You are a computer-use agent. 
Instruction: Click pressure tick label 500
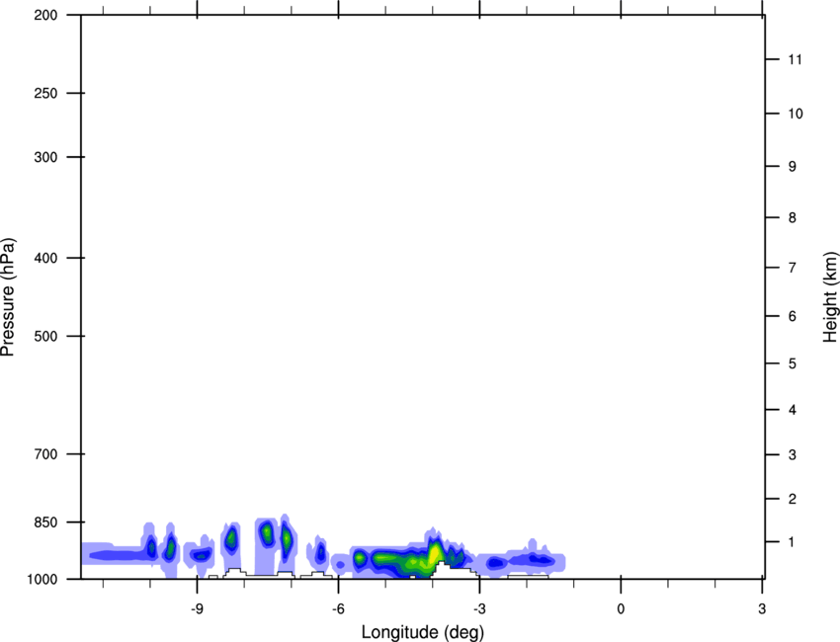point(45,336)
